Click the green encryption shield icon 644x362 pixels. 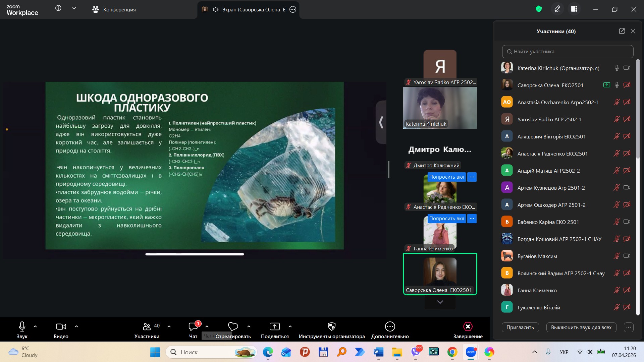(x=539, y=9)
